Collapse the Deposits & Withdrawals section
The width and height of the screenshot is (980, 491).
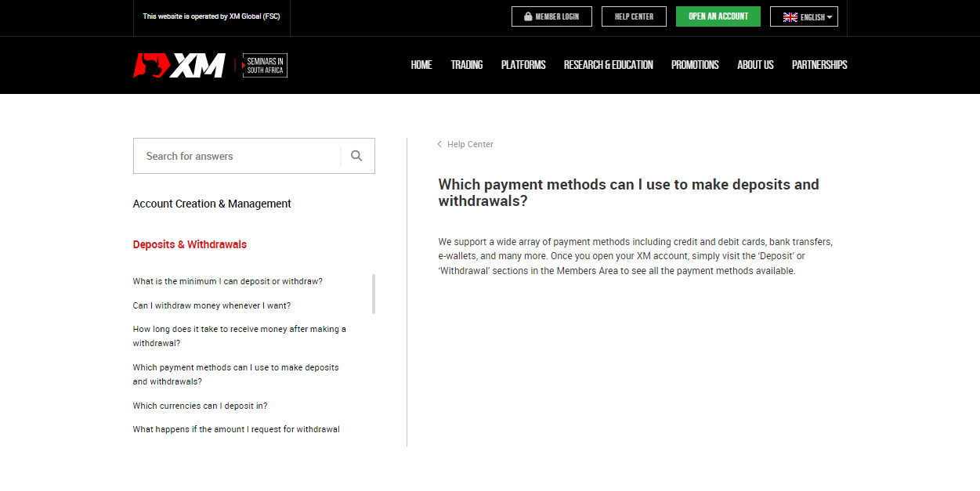click(x=190, y=244)
